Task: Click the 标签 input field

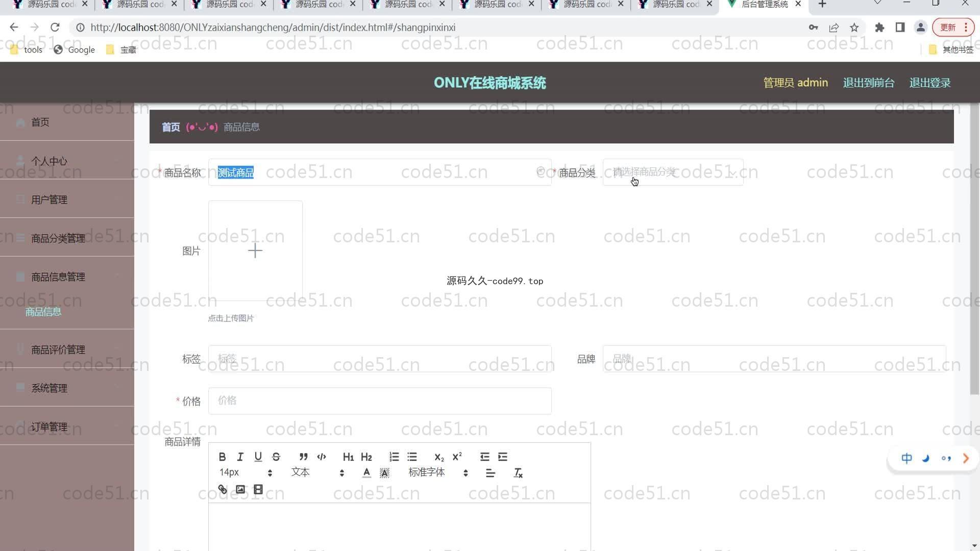Action: click(379, 359)
